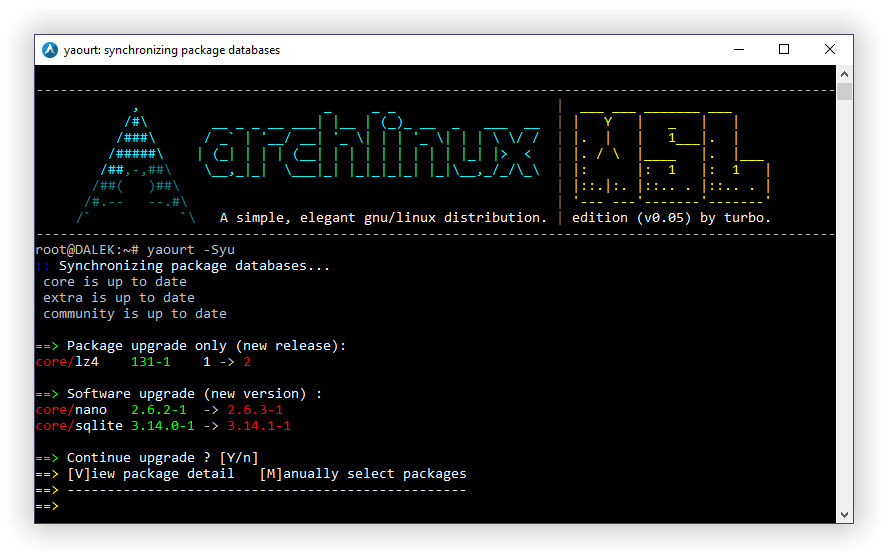Click the 'core/nano' package name
The width and height of the screenshot is (888, 558).
click(x=71, y=410)
